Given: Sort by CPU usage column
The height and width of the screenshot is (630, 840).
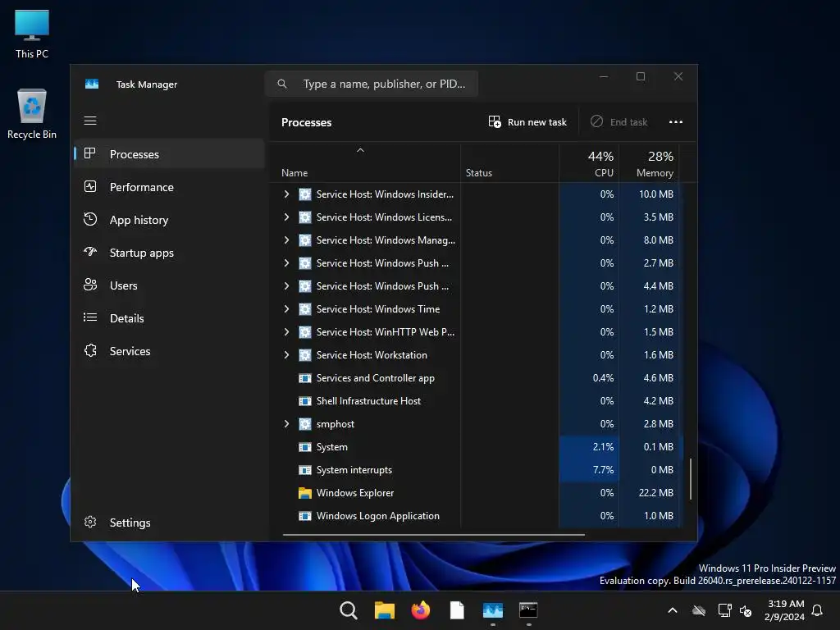Looking at the screenshot, I should point(589,163).
